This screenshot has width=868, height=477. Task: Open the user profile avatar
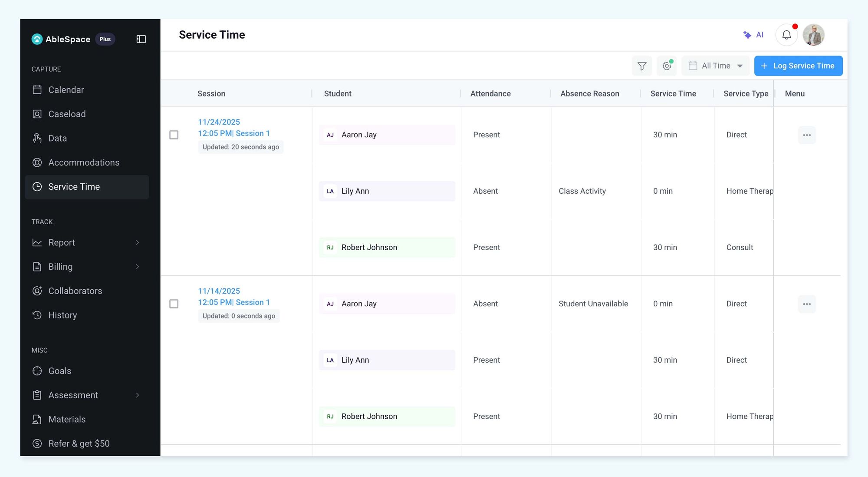click(x=813, y=35)
